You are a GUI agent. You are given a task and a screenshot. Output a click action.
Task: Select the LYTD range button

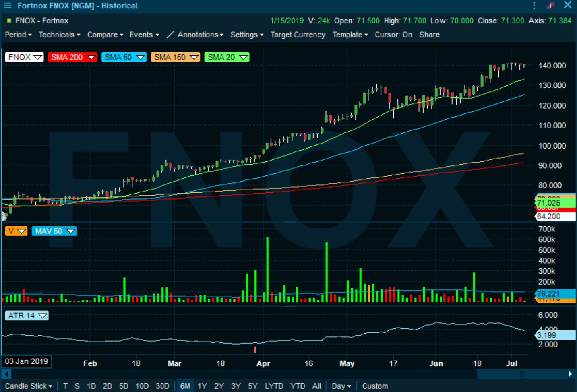point(274,386)
